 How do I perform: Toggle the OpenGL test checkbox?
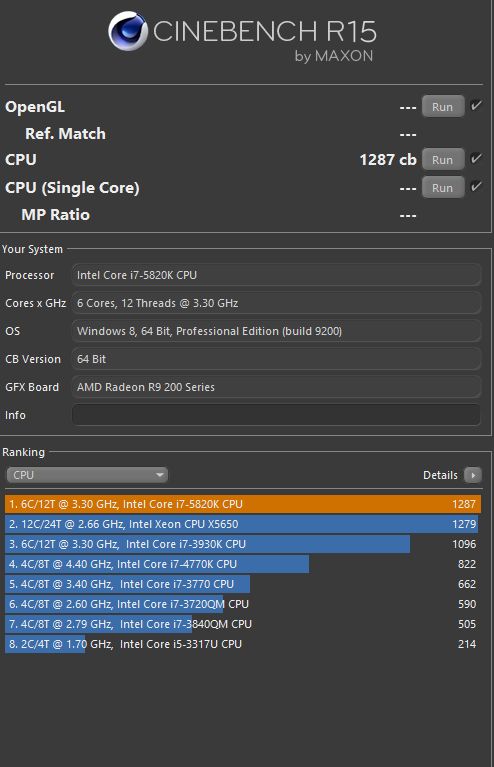click(476, 105)
